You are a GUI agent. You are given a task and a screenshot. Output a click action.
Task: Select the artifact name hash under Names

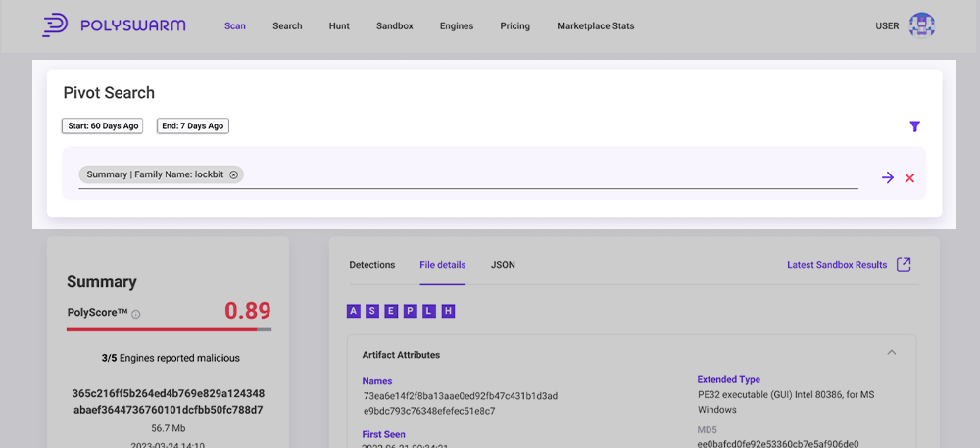[x=461, y=404]
